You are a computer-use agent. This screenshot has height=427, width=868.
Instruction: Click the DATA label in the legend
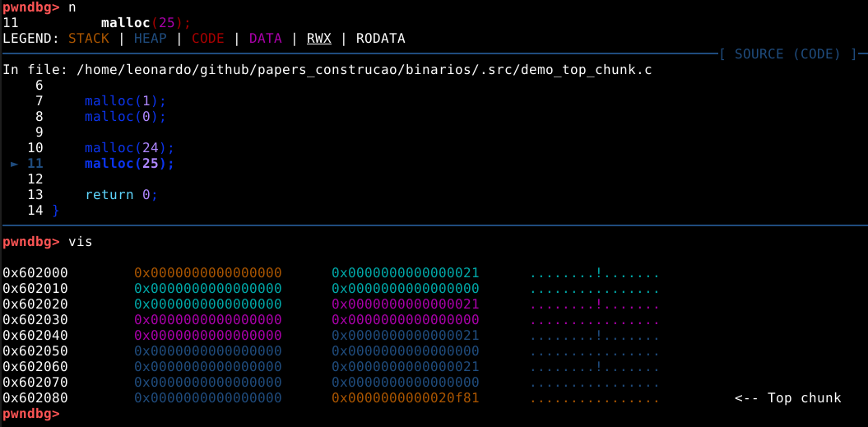pos(265,39)
